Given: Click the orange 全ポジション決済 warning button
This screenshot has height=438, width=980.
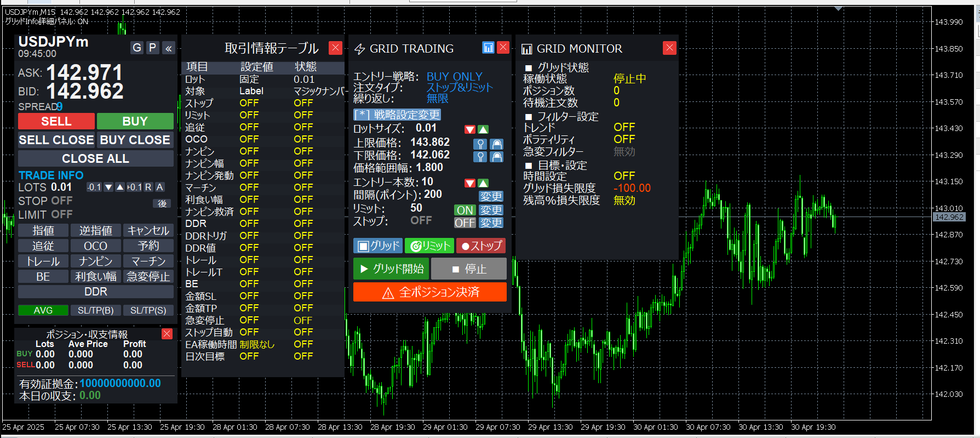Looking at the screenshot, I should click(x=429, y=292).
